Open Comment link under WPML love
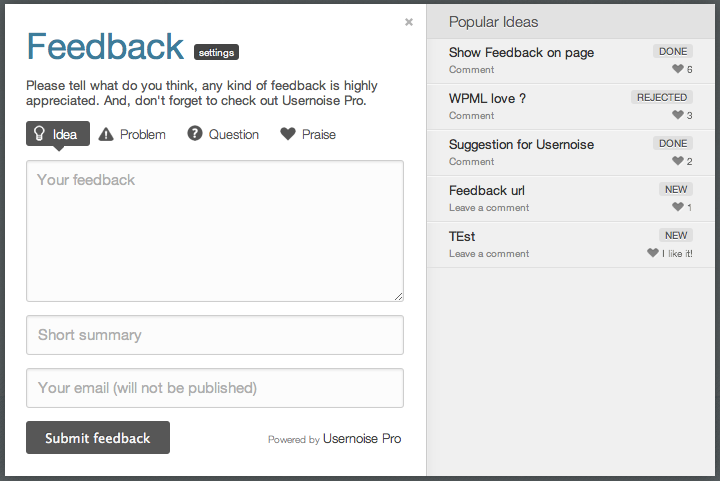This screenshot has width=720, height=481. pyautogui.click(x=472, y=116)
